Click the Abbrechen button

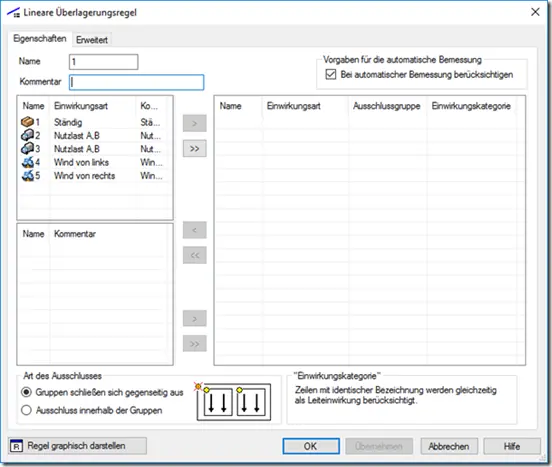[x=449, y=446]
